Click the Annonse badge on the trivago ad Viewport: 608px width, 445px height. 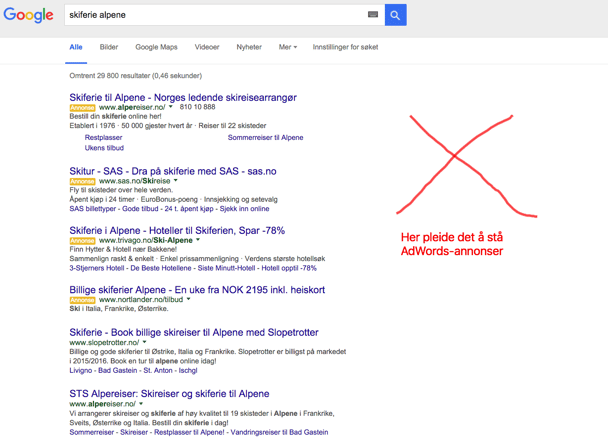tap(82, 240)
